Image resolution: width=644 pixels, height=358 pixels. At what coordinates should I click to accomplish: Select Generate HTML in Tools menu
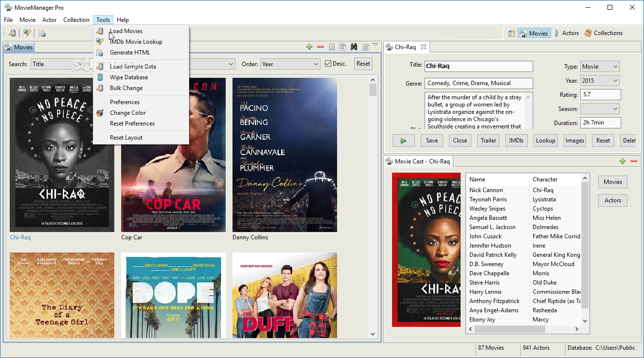click(141, 53)
